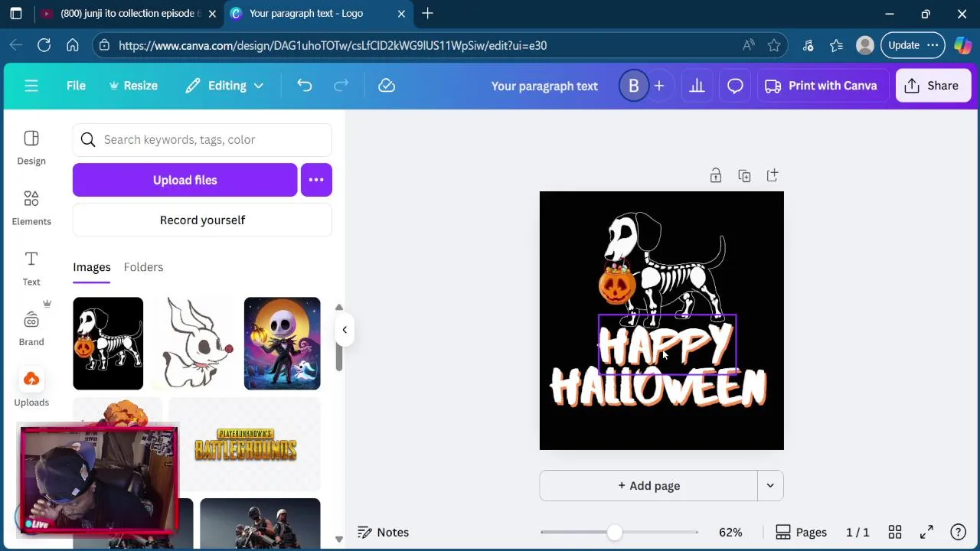Open the B profile avatar

tap(633, 86)
